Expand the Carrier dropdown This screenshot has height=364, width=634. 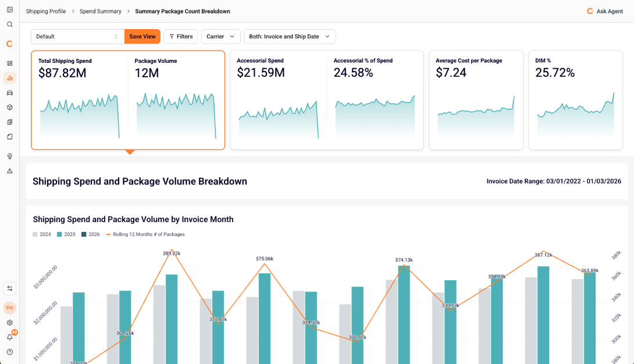pos(220,37)
